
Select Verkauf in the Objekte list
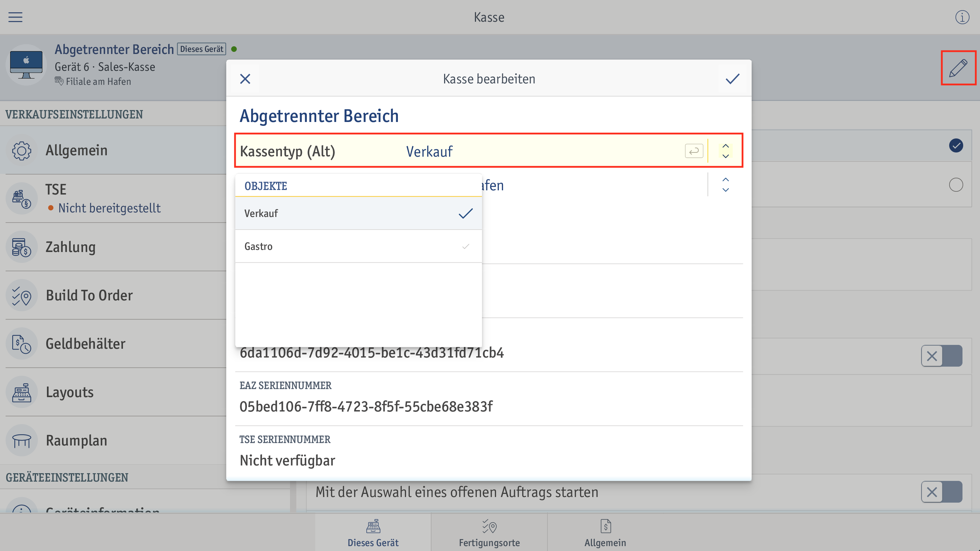358,213
